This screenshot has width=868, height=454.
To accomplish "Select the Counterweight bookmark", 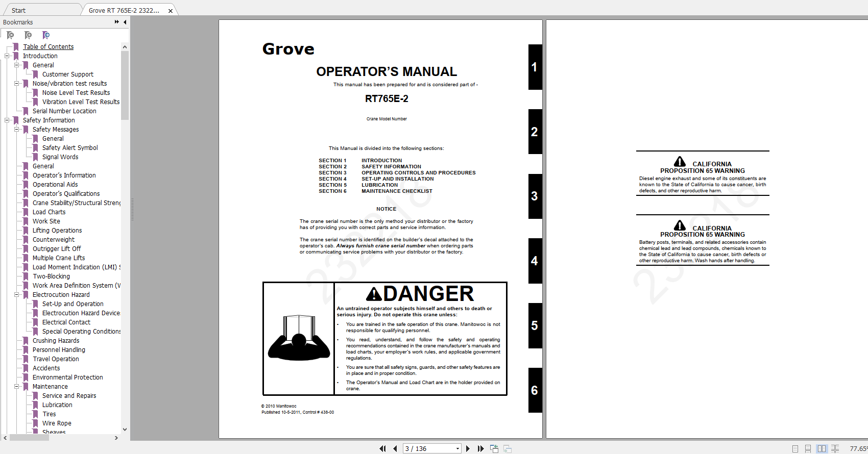I will (54, 240).
